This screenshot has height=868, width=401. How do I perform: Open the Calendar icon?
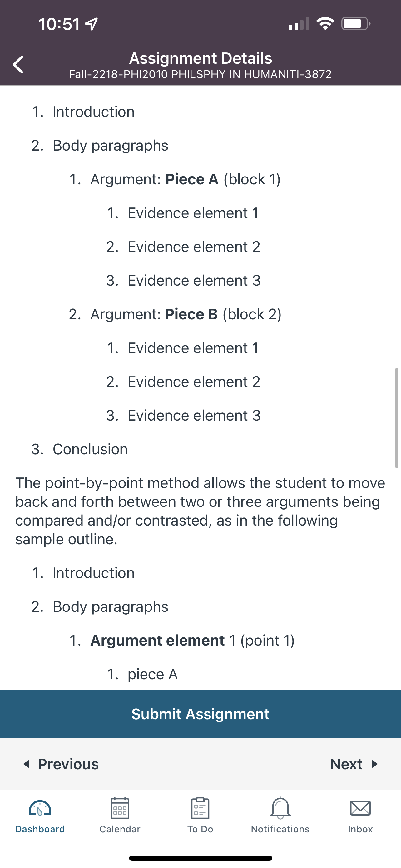pos(120,808)
